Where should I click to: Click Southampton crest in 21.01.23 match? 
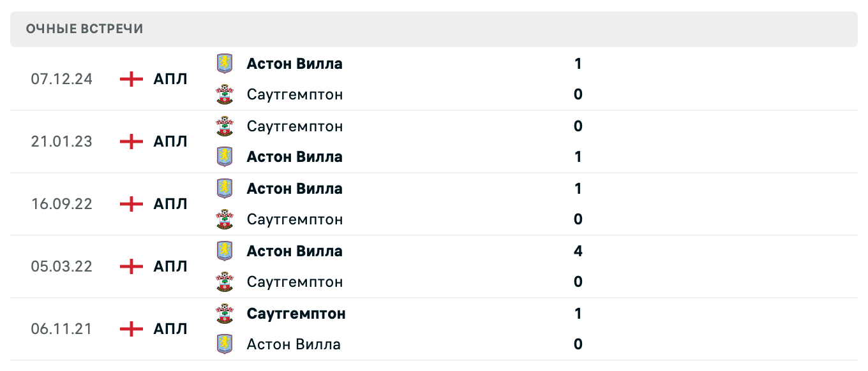click(225, 126)
